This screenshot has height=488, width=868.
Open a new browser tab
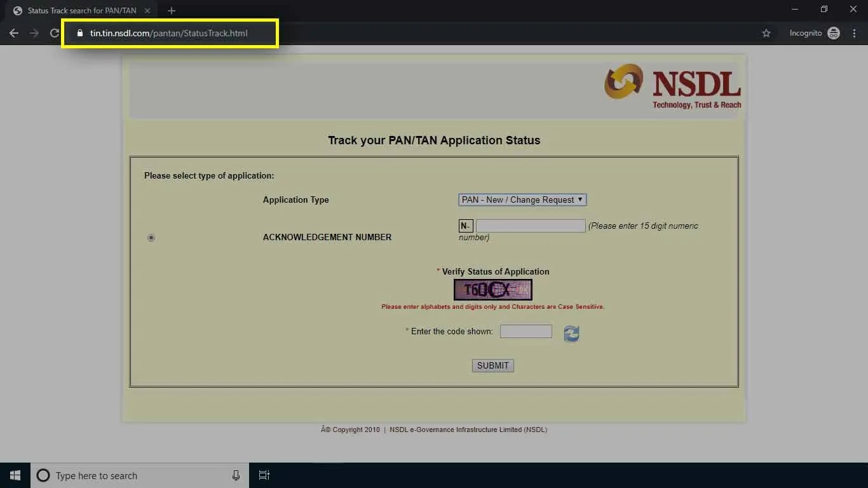coord(172,11)
